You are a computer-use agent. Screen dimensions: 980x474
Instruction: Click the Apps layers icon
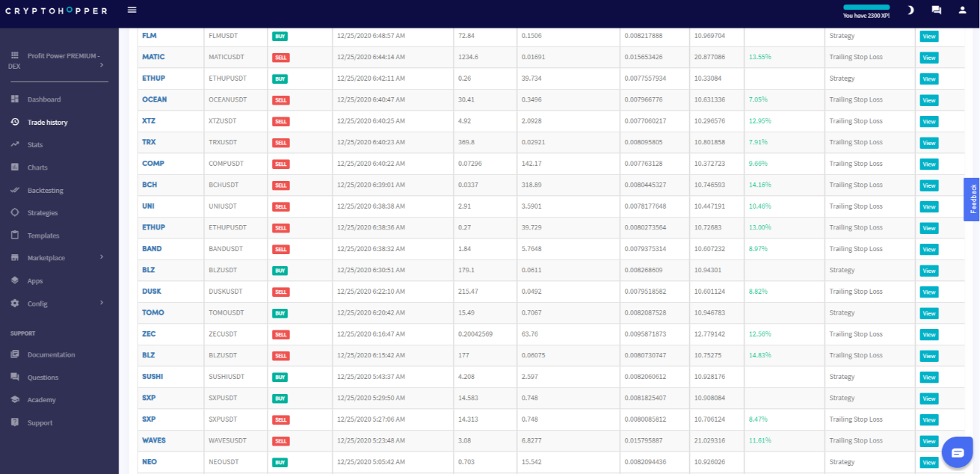click(14, 280)
